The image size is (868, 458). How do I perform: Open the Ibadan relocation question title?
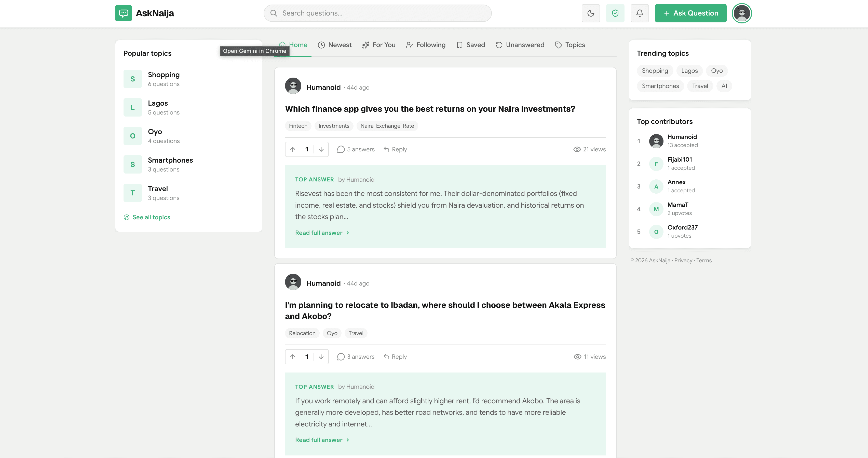(445, 311)
